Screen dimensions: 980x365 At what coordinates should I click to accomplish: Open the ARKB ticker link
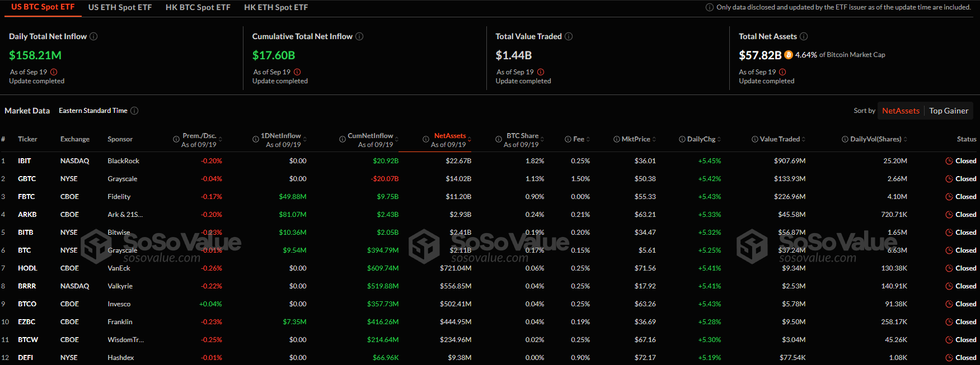tap(27, 215)
